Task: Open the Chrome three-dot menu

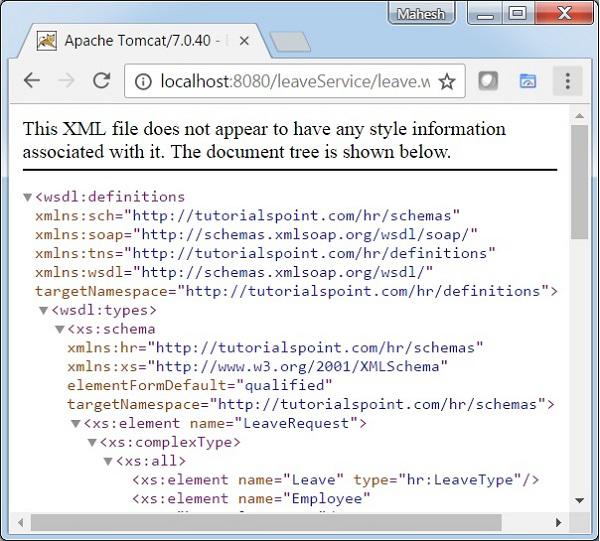Action: 567,81
